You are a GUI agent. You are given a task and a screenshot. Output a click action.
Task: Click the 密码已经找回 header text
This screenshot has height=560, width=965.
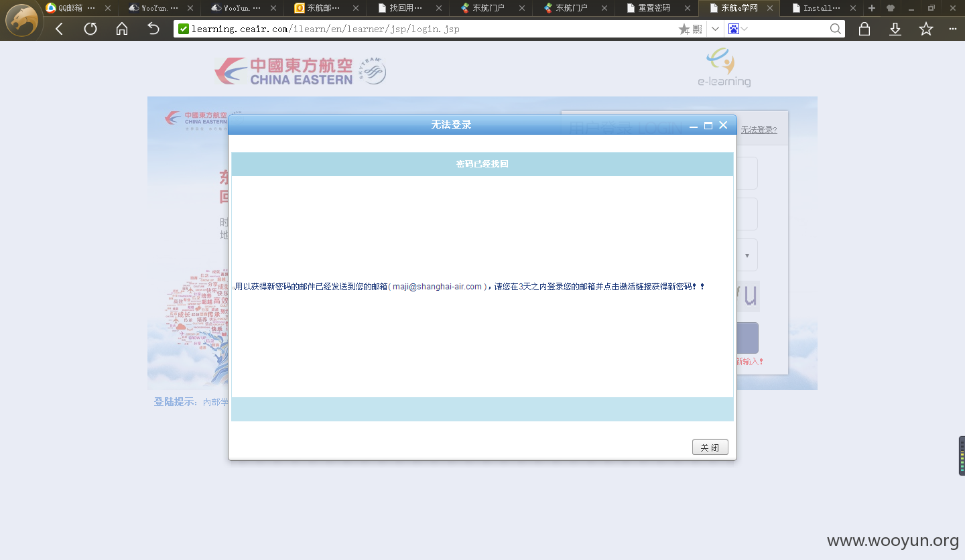[x=482, y=164]
